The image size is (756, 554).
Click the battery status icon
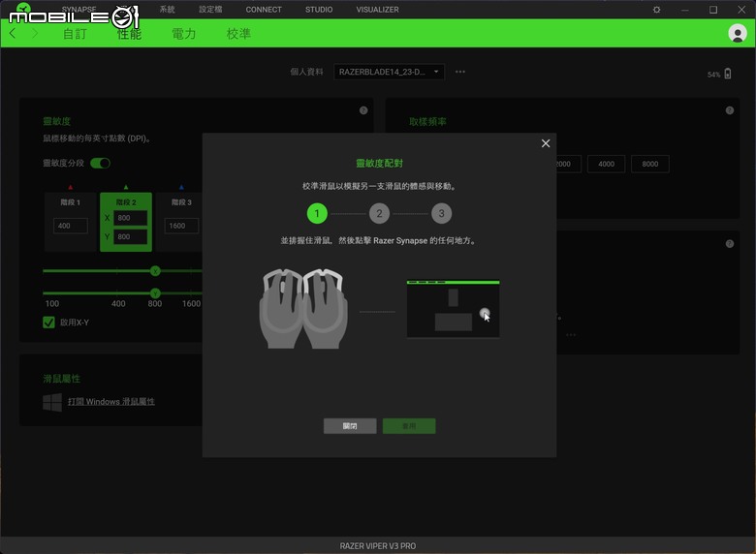coord(728,74)
